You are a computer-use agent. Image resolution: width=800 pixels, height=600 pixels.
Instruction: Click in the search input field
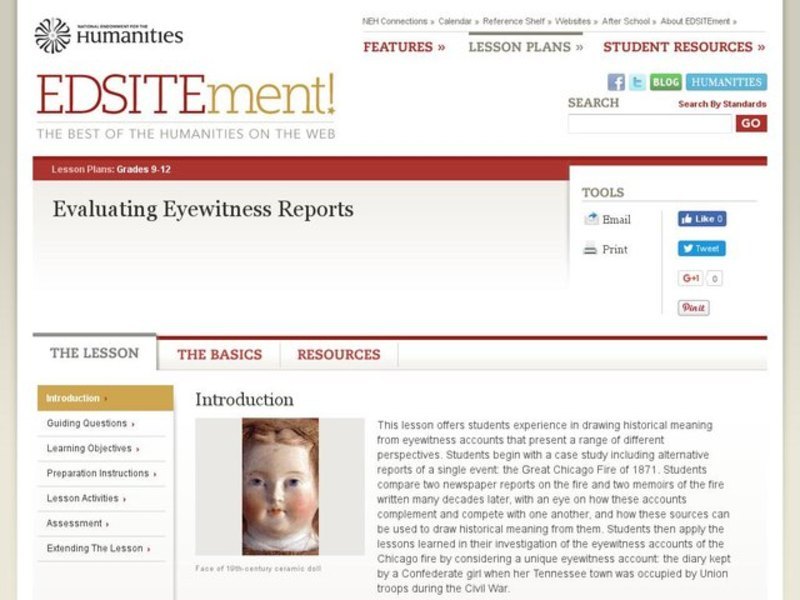click(649, 123)
